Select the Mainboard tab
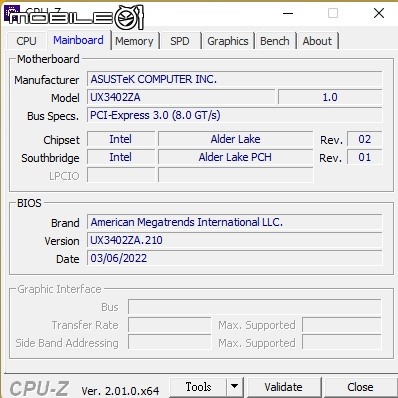Image resolution: width=398 pixels, height=398 pixels. tap(79, 40)
